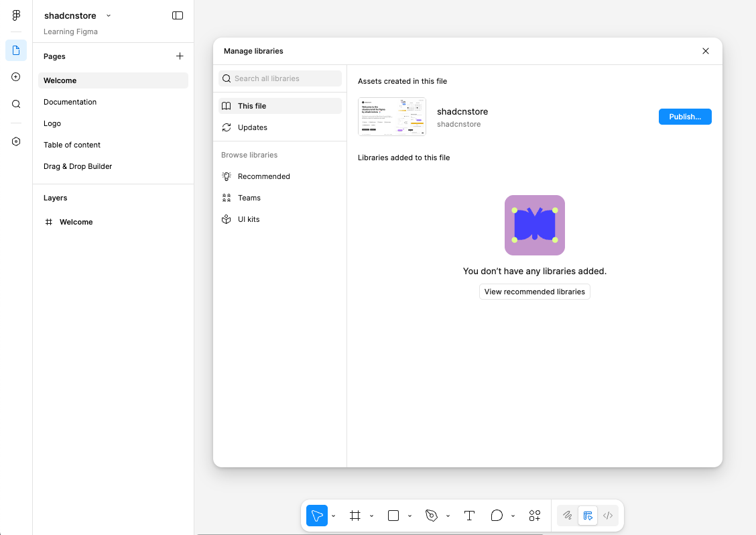
Task: Expand the shape tools dropdown arrow
Action: coord(409,516)
